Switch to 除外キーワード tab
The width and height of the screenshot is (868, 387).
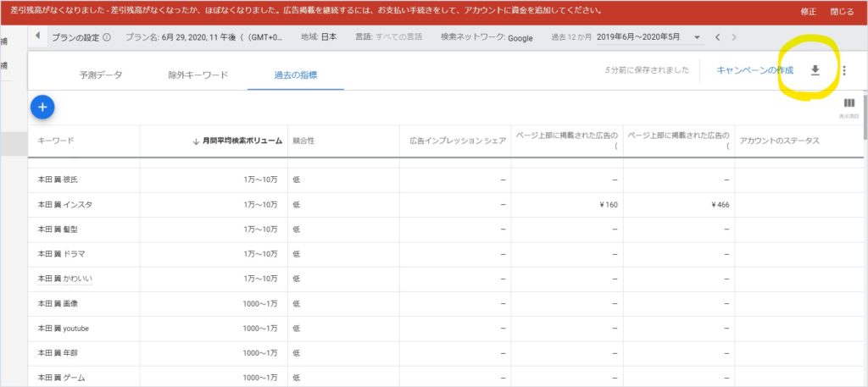(198, 75)
